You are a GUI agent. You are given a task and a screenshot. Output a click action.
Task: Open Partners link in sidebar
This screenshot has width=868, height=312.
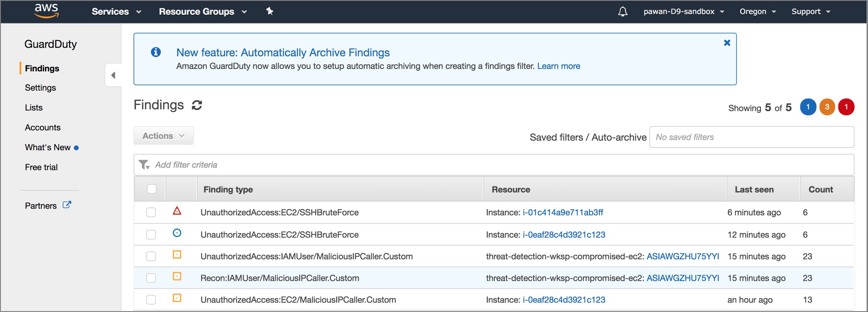pyautogui.click(x=41, y=206)
